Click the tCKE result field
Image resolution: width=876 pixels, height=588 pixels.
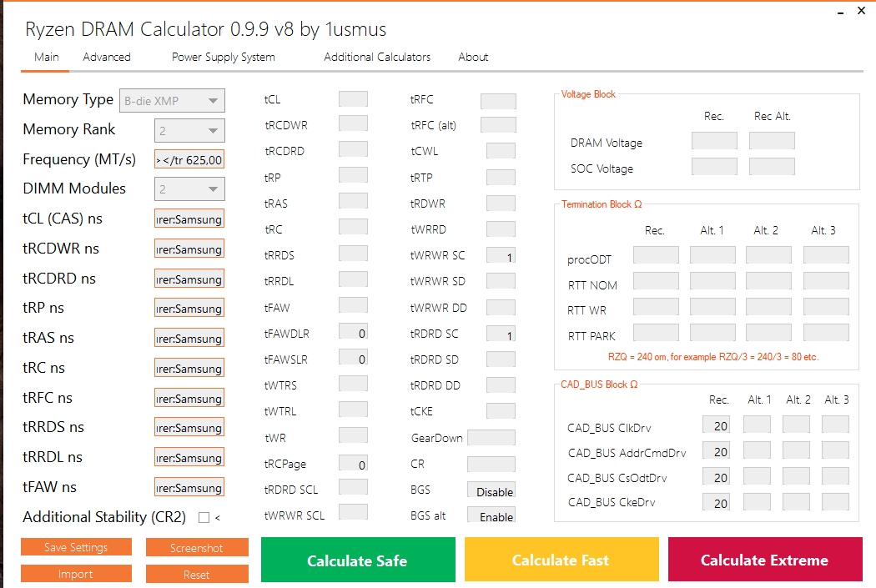[x=501, y=411]
